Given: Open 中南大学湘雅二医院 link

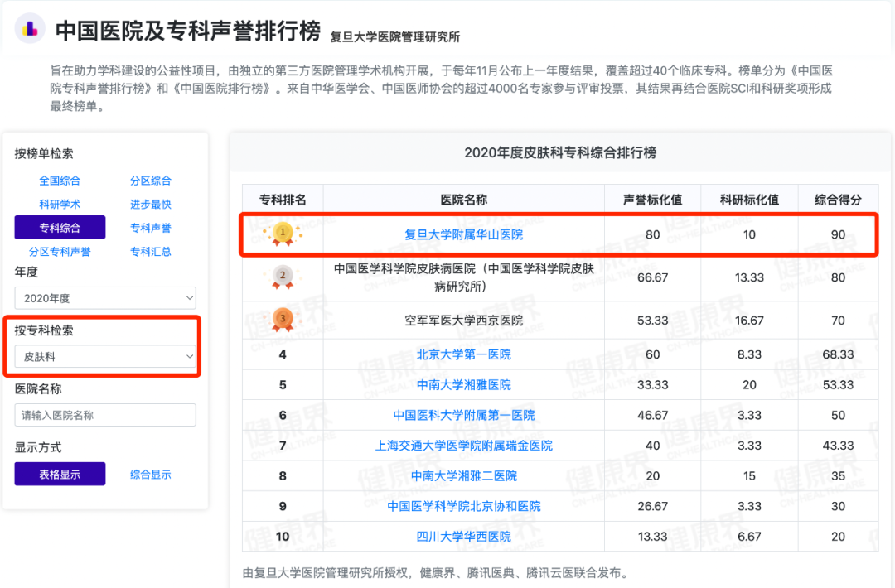Looking at the screenshot, I should point(463,475).
